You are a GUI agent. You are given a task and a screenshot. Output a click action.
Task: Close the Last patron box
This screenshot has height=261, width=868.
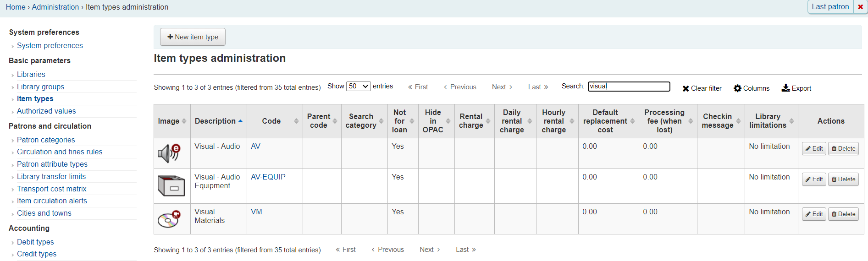pyautogui.click(x=860, y=7)
